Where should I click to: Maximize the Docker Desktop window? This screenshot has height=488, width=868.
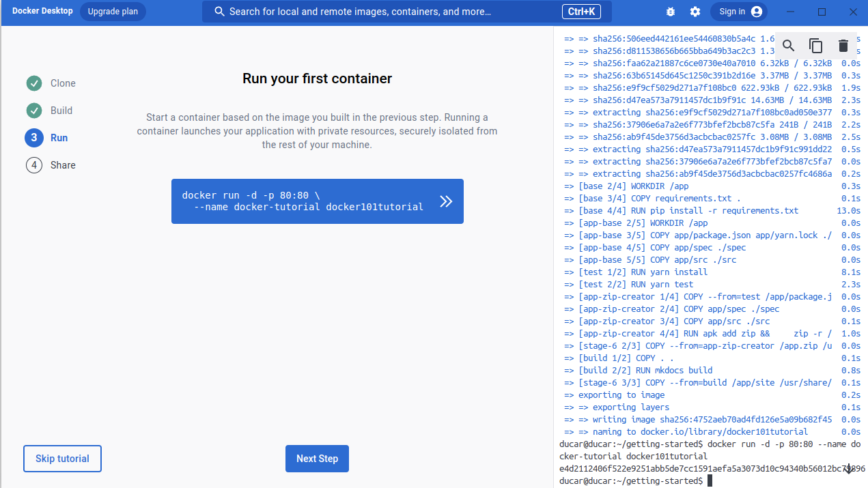coord(822,12)
